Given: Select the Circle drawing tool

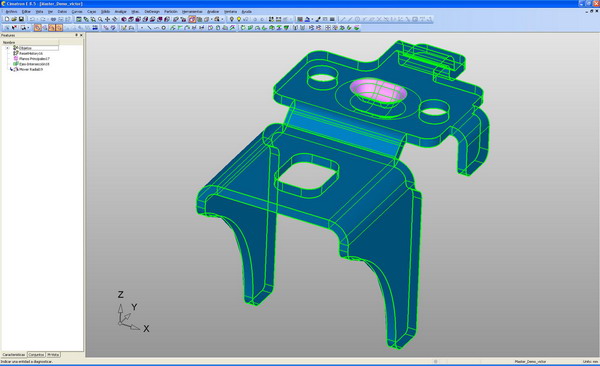Looking at the screenshot, I should [163, 28].
